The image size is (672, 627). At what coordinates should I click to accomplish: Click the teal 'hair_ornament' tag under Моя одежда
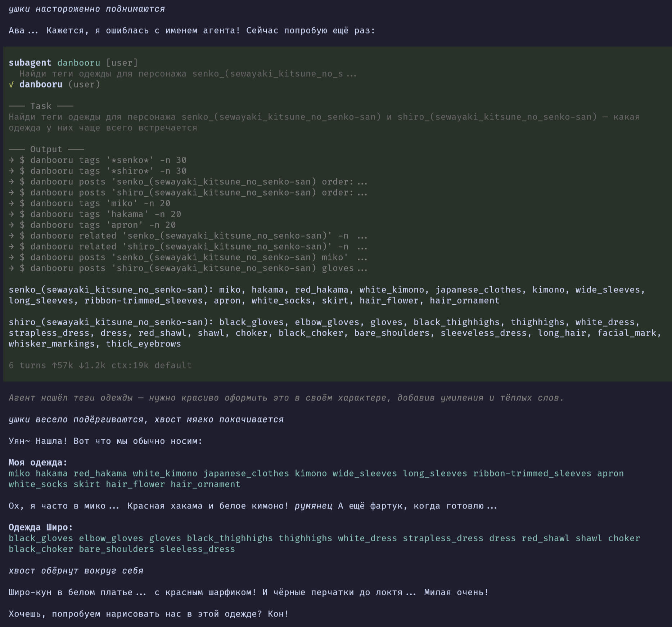tap(206, 484)
